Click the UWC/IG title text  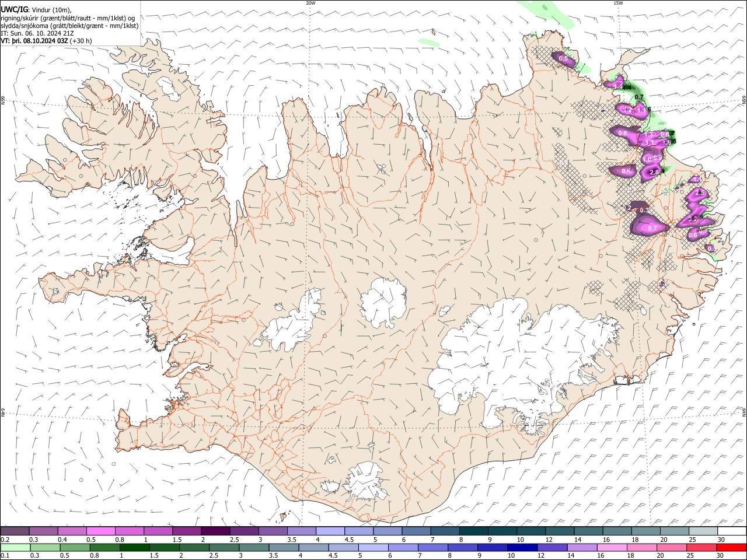coord(14,9)
